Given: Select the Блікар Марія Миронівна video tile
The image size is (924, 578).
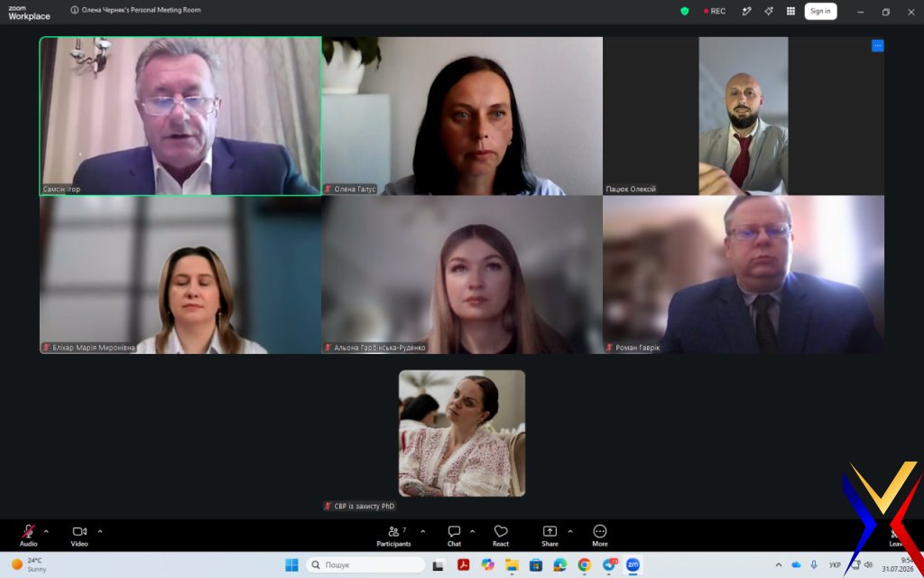Looking at the screenshot, I should click(180, 275).
